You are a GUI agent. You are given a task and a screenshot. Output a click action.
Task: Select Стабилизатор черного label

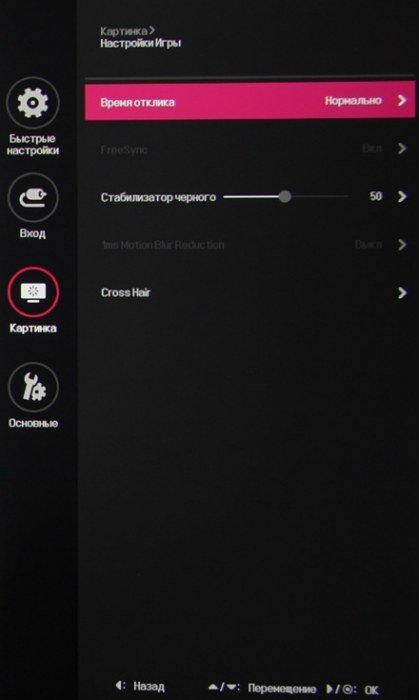[158, 197]
